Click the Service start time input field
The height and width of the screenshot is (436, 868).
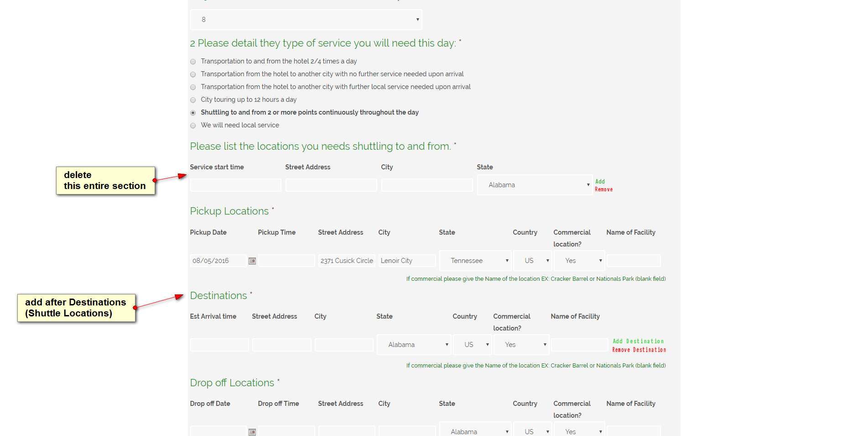click(x=235, y=185)
